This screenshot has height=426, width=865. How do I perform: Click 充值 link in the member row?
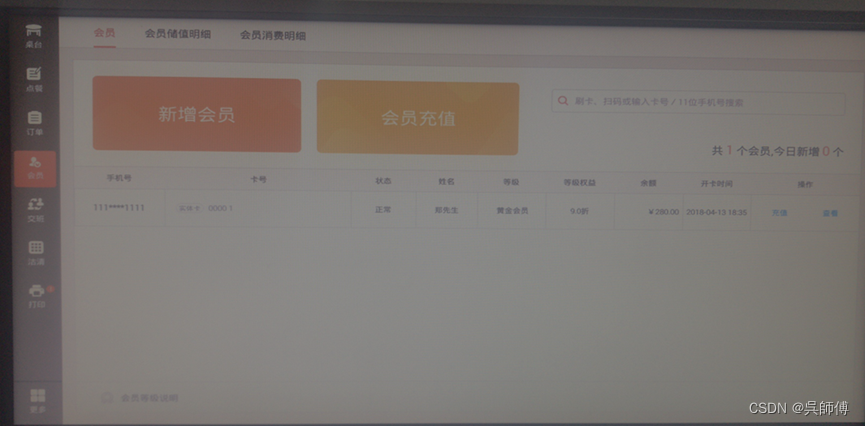click(779, 212)
